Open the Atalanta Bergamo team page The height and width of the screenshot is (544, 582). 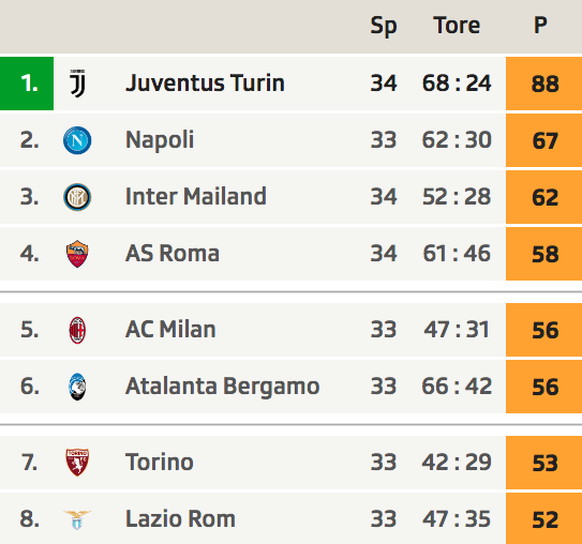(x=222, y=386)
